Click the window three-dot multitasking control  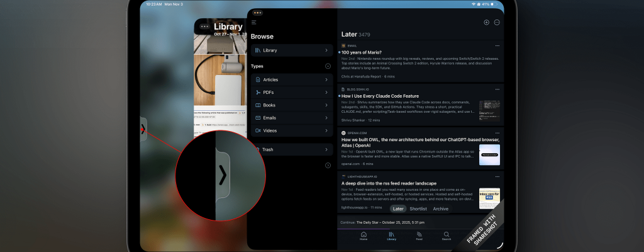coord(258,13)
